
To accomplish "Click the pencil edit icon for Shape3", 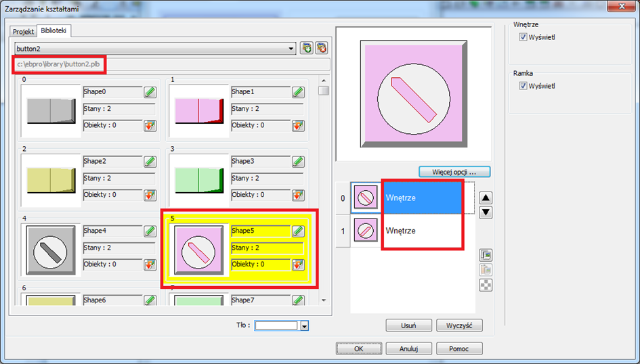I will 299,162.
